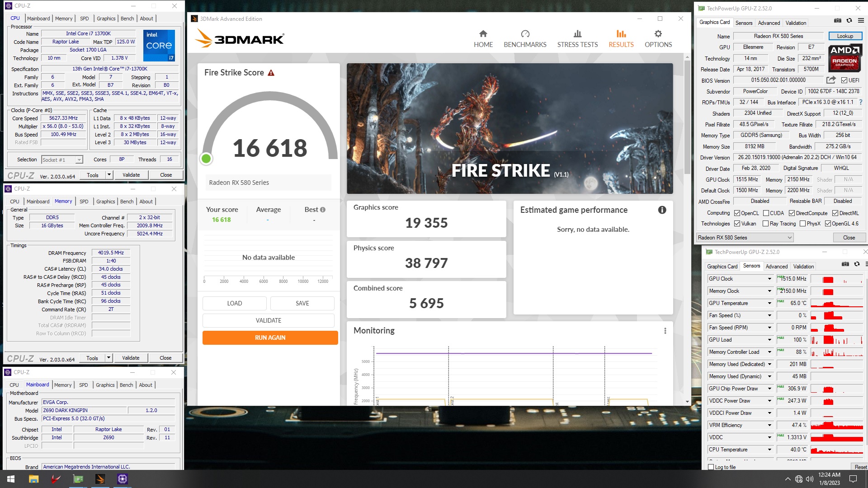Image resolution: width=868 pixels, height=488 pixels.
Task: Click the Bus Interface question mark
Action: tap(860, 103)
